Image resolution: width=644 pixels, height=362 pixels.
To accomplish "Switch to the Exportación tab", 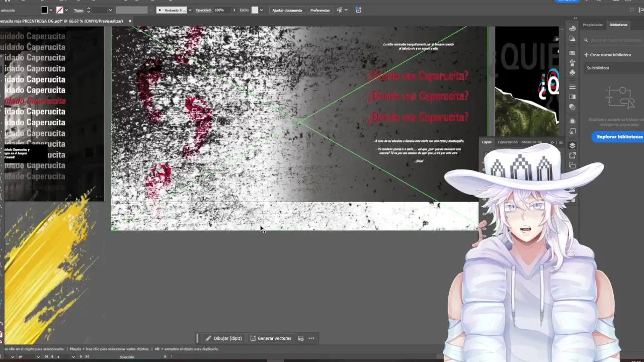I will 508,142.
